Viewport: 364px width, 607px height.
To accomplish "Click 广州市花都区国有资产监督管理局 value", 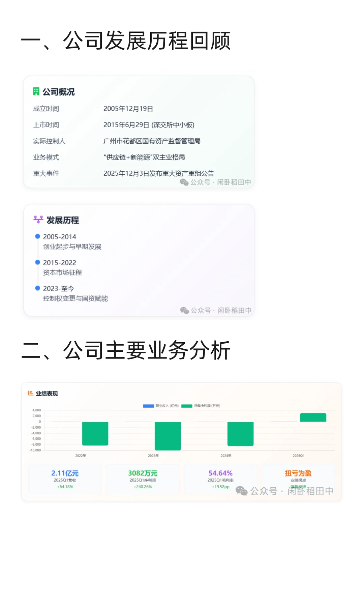I will click(x=152, y=141).
